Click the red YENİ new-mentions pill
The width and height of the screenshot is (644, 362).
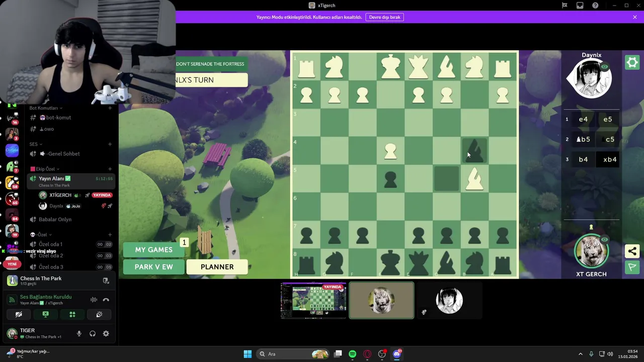coord(12,264)
